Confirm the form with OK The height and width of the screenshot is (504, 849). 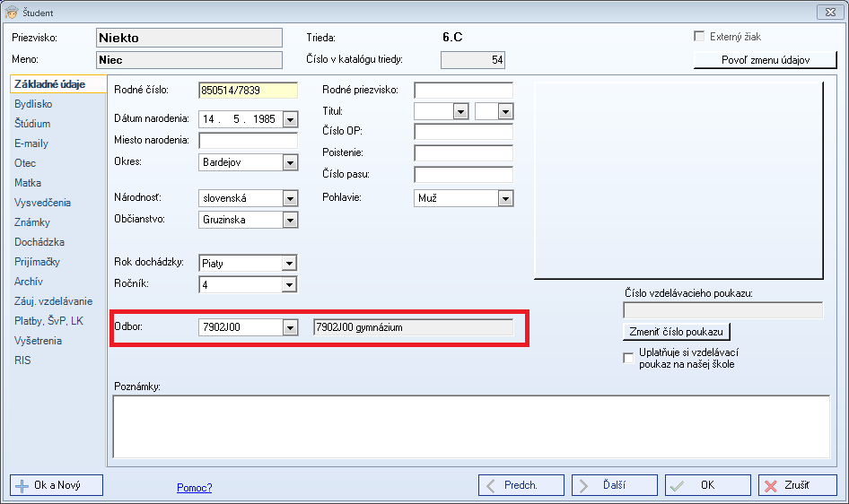[707, 485]
